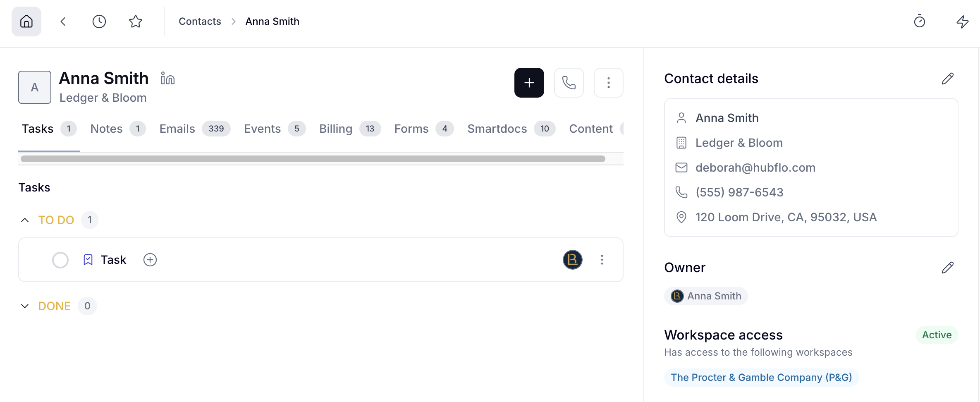Viewport: 980px width, 402px height.
Task: Favorite this contact with star icon
Action: pyautogui.click(x=136, y=22)
